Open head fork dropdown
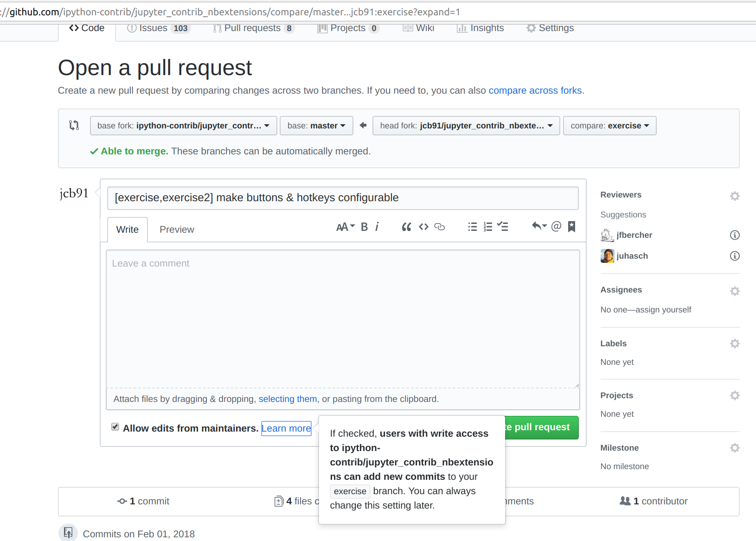This screenshot has height=541, width=756. pos(466,126)
